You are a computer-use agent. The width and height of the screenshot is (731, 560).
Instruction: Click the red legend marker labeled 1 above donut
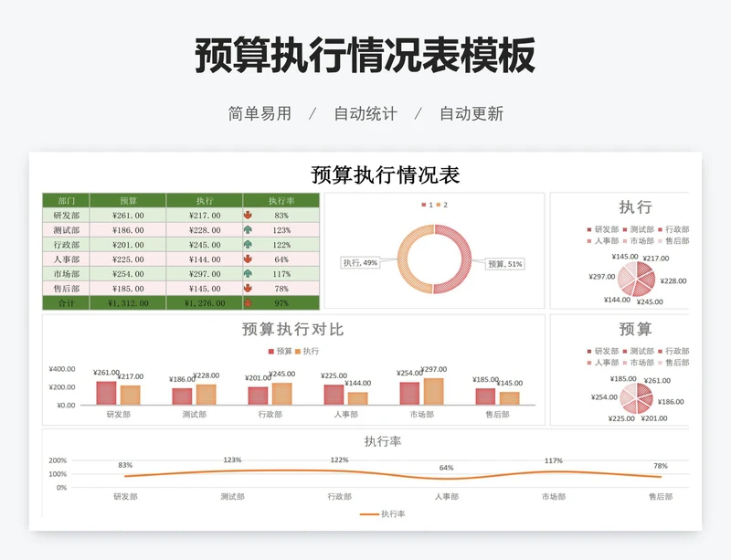(x=424, y=205)
